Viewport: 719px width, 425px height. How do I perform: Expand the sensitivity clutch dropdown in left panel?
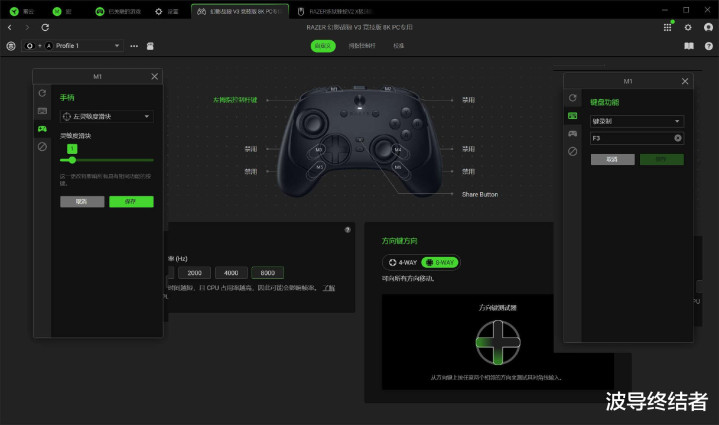pyautogui.click(x=106, y=116)
